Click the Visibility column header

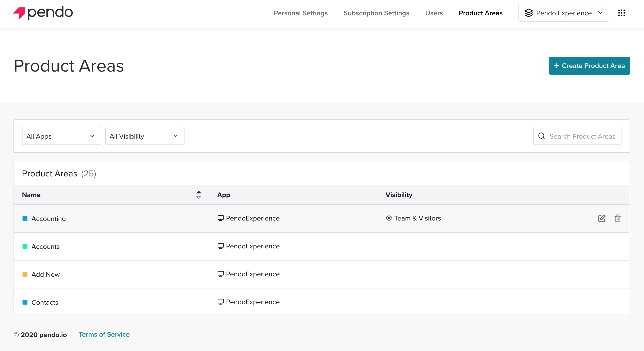[399, 195]
